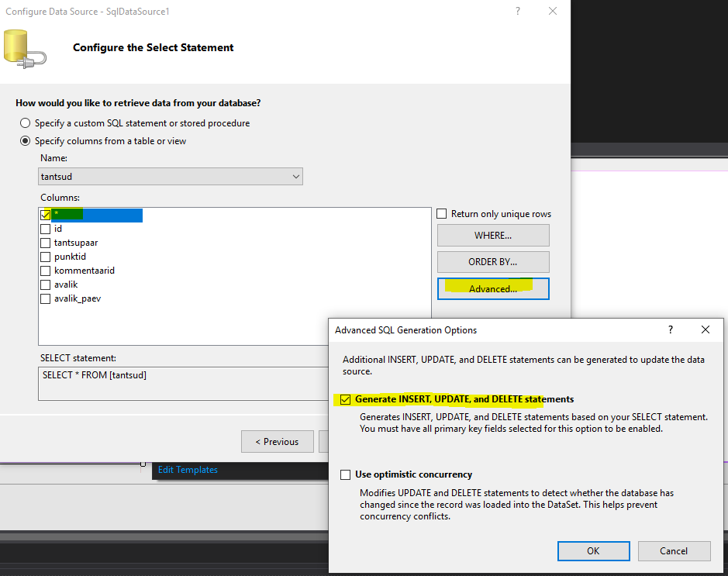Open the tantsud table Name dropdown
The image size is (728, 576).
point(171,177)
